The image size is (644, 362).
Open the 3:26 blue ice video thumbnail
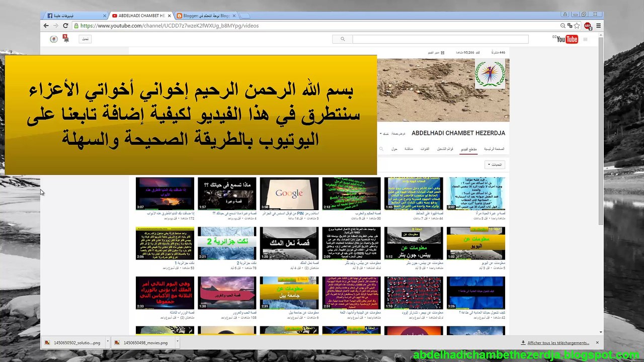tap(476, 293)
